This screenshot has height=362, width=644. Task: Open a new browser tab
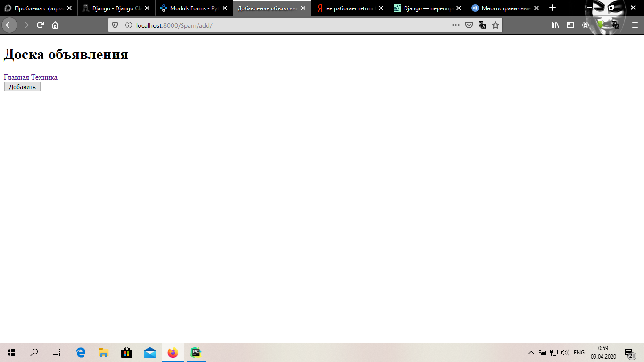553,8
